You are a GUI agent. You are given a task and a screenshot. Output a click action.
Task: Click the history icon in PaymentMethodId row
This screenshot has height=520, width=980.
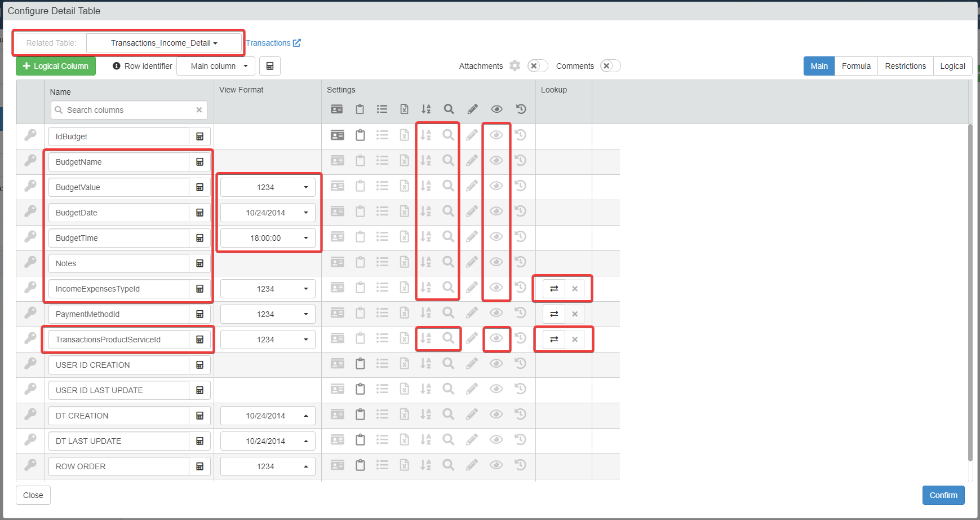(521, 312)
